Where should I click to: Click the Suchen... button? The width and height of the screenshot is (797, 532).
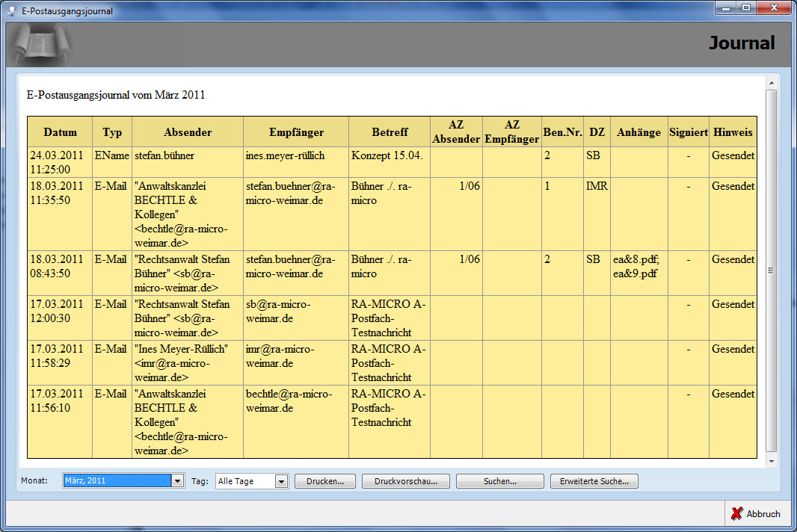(x=499, y=481)
